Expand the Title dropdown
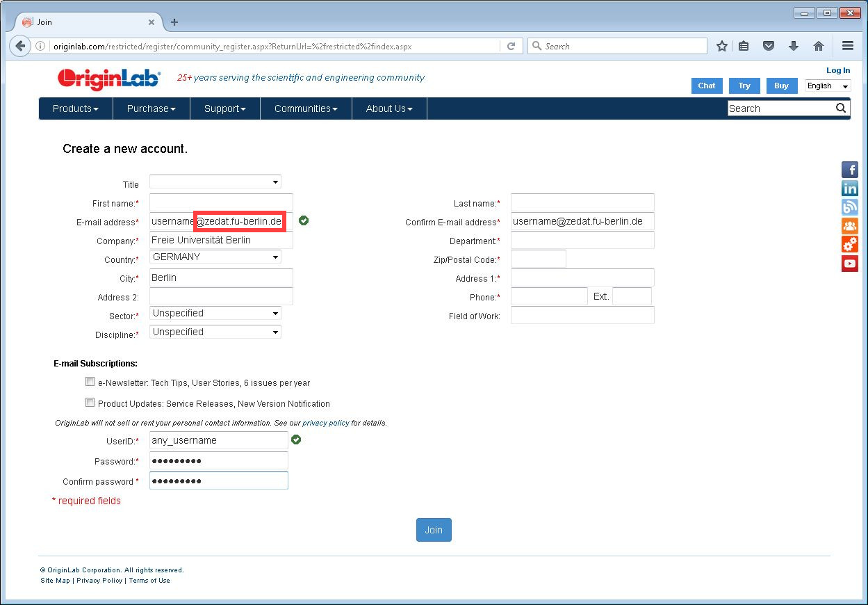 (215, 182)
